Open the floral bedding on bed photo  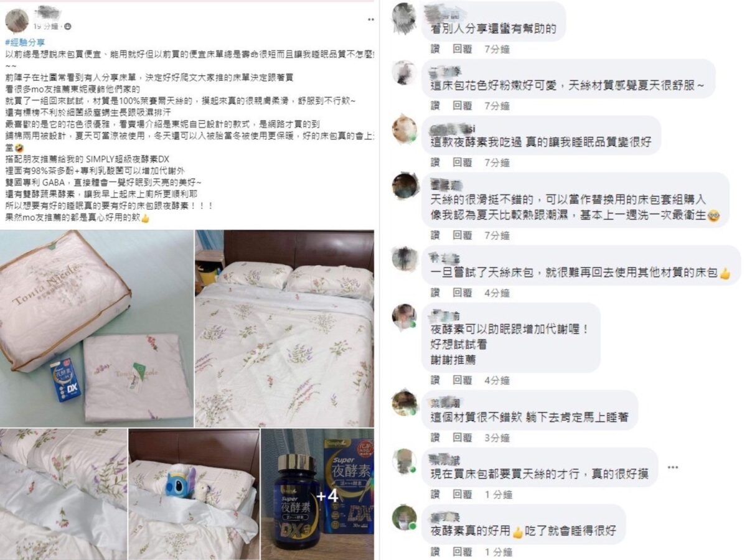pyautogui.click(x=284, y=329)
